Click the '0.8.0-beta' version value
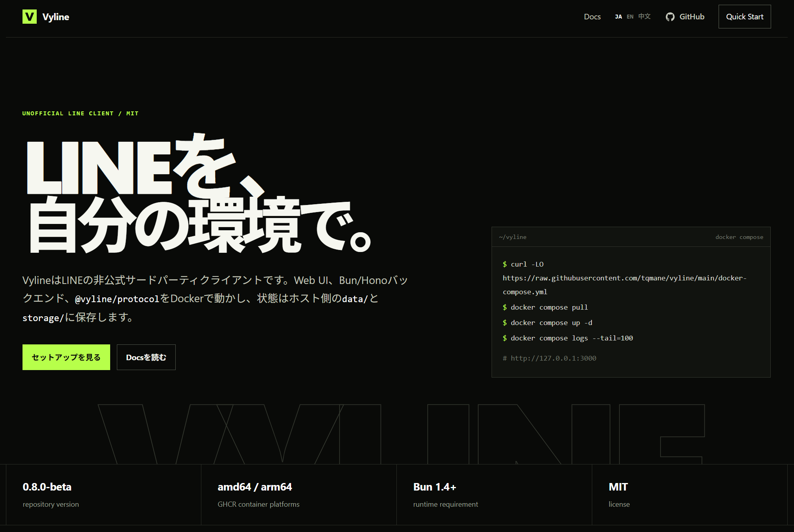The height and width of the screenshot is (532, 794). 47,487
